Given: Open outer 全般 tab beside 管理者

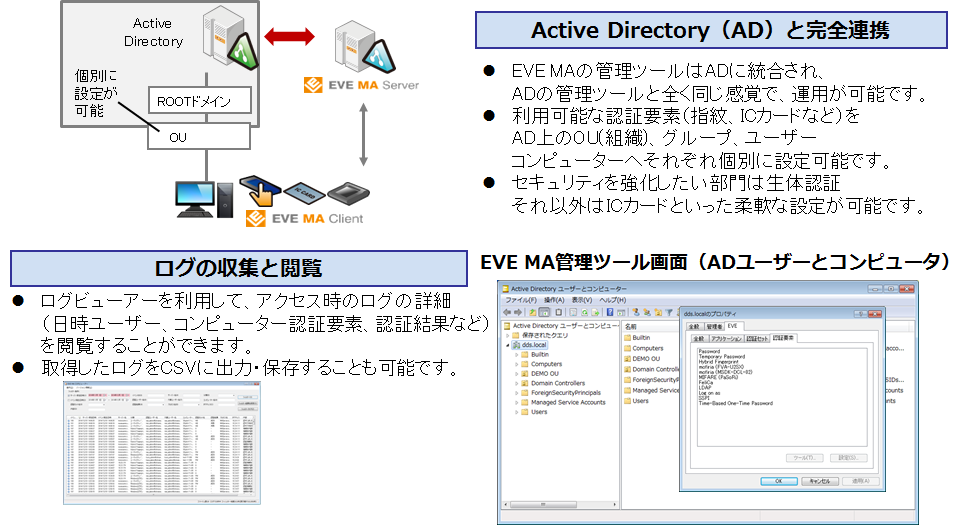Looking at the screenshot, I should [694, 326].
